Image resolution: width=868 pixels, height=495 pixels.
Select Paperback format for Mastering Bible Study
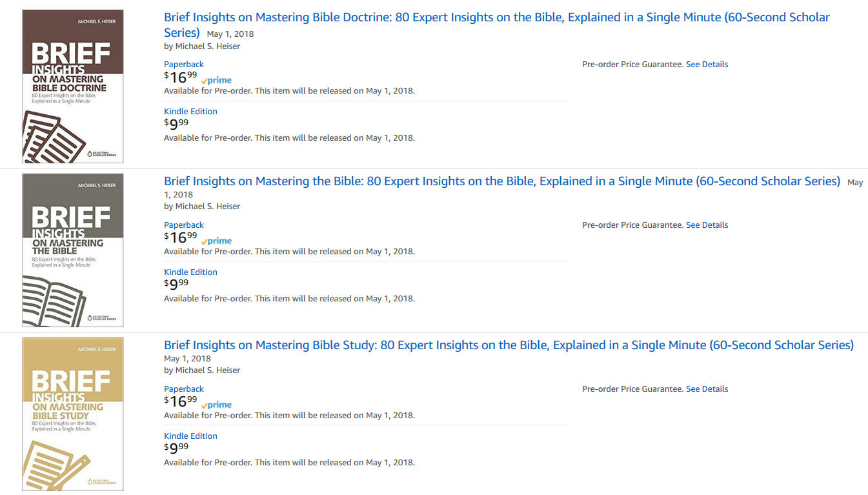(x=184, y=389)
